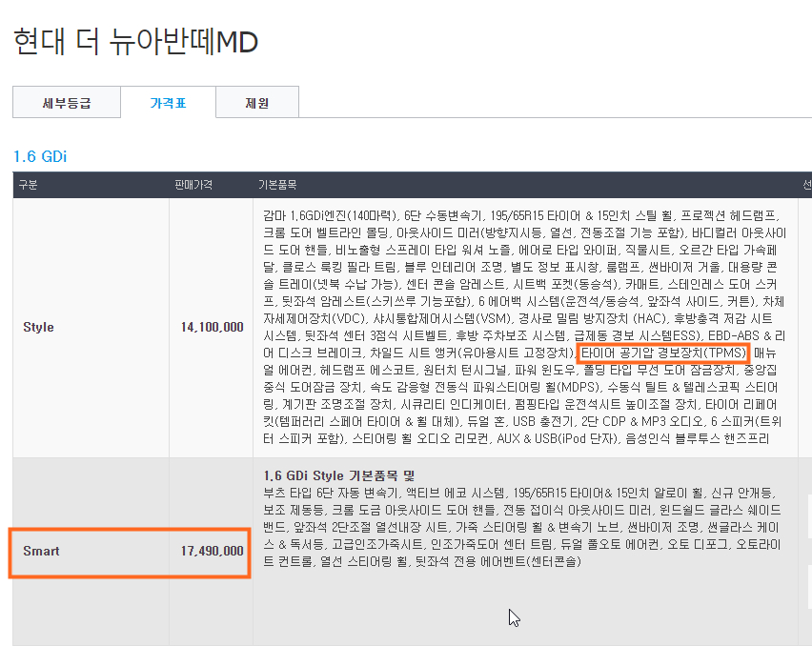Click the 14,100,000 price cell
Screen dimensions: 812x646
(x=212, y=327)
